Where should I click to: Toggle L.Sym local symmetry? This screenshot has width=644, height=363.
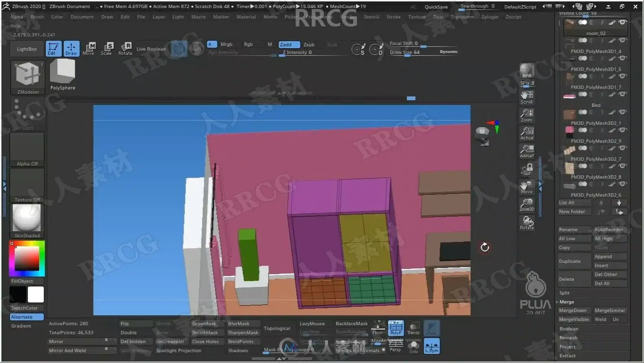tap(432, 346)
